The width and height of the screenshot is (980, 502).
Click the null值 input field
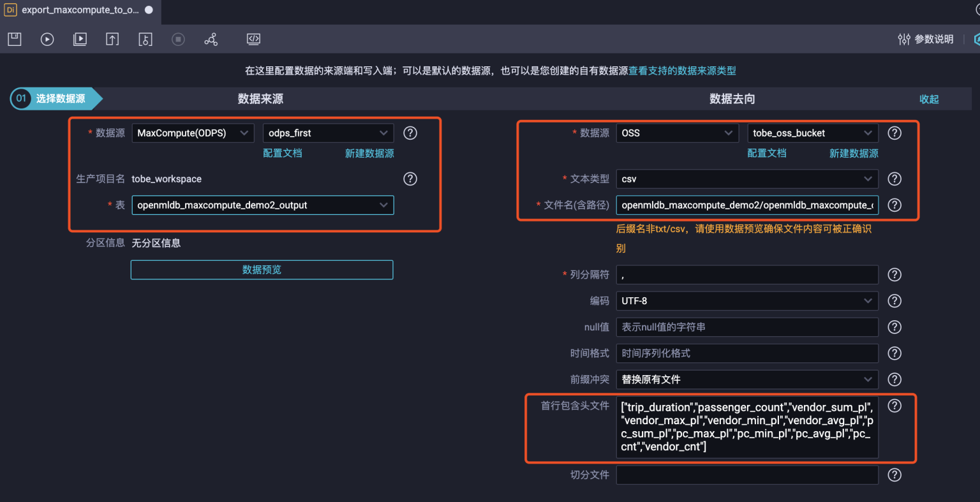(747, 327)
